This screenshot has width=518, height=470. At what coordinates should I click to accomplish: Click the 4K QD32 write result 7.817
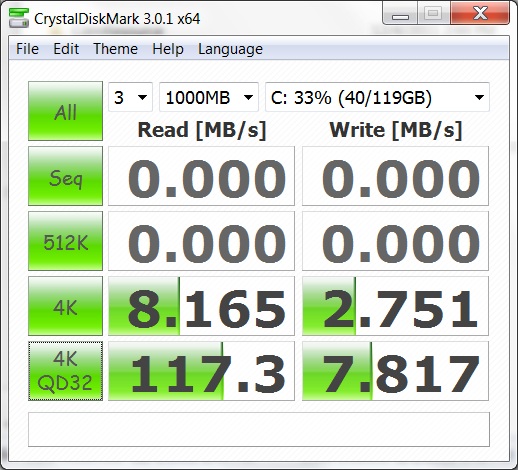[x=395, y=371]
